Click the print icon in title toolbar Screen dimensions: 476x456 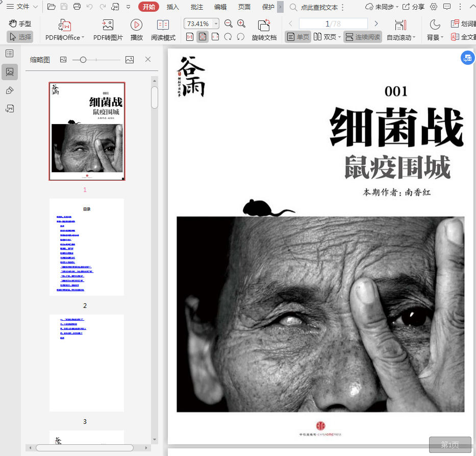point(77,7)
